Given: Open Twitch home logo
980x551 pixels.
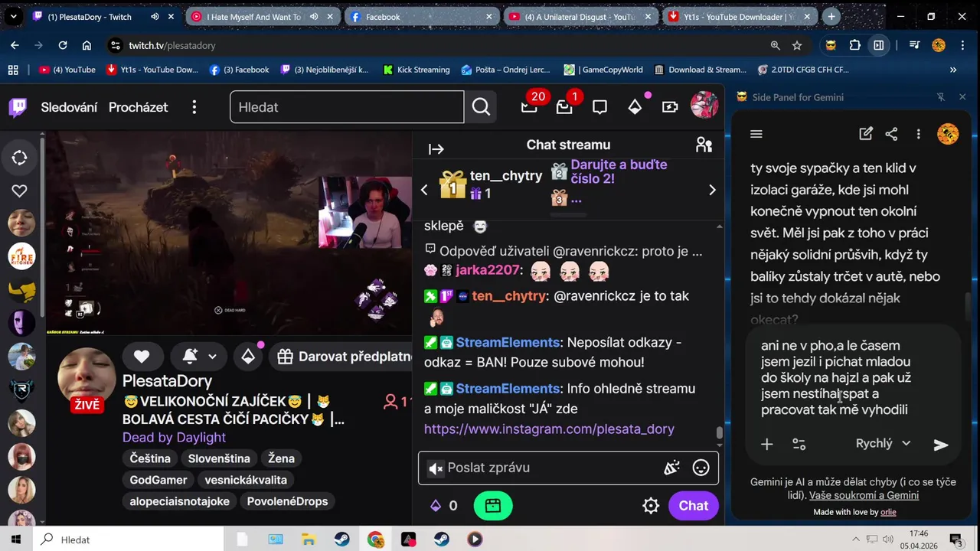Looking at the screenshot, I should [x=18, y=107].
